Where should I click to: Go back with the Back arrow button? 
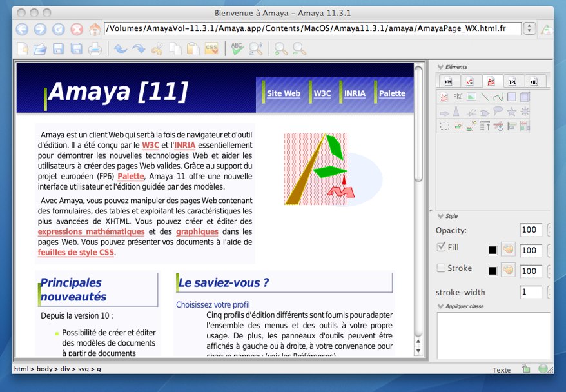(x=22, y=29)
